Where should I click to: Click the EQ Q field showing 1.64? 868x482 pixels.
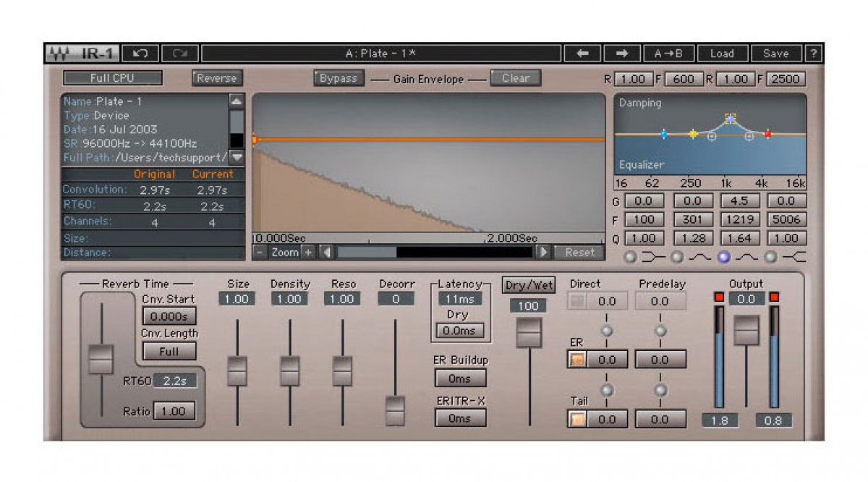click(x=739, y=238)
